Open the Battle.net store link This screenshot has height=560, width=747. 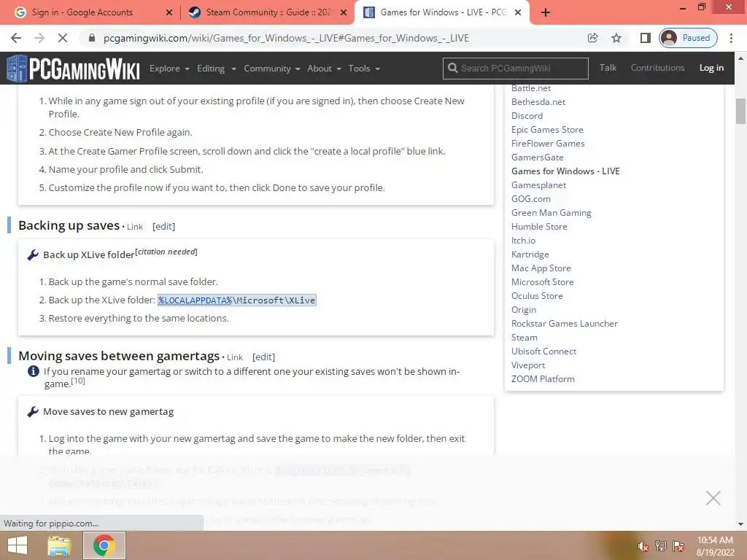pos(531,88)
